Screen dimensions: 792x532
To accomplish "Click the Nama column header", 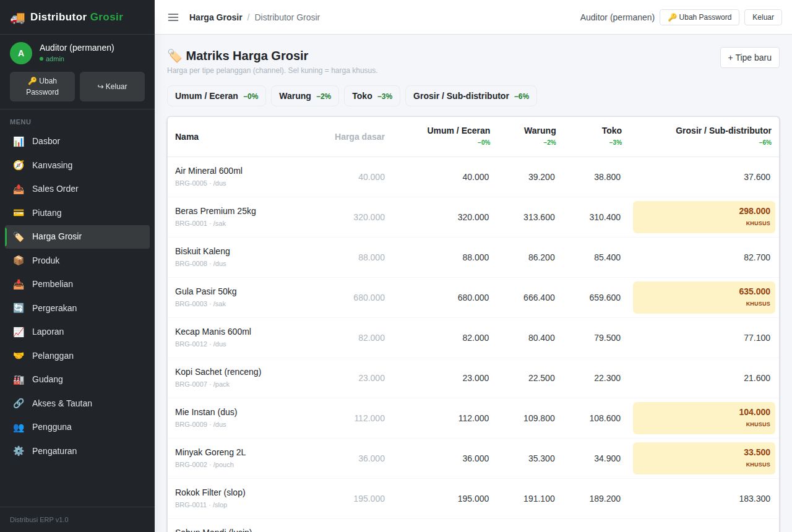I will (x=187, y=137).
